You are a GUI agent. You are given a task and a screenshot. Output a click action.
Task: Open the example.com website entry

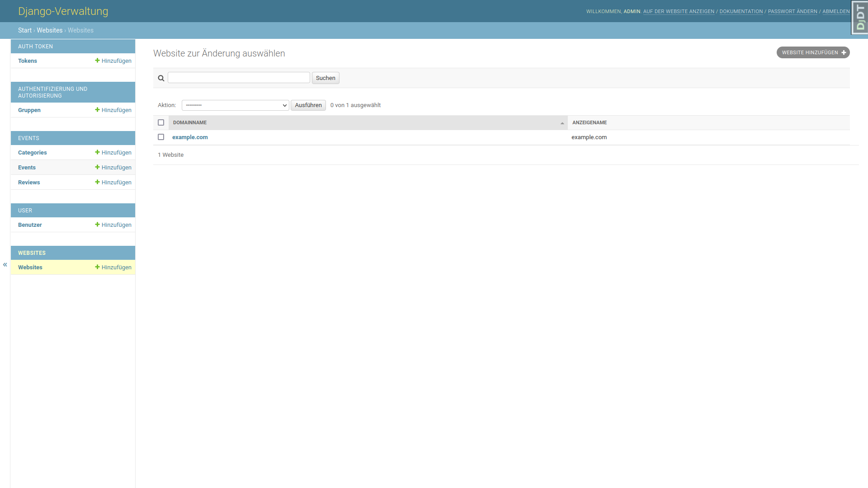190,137
